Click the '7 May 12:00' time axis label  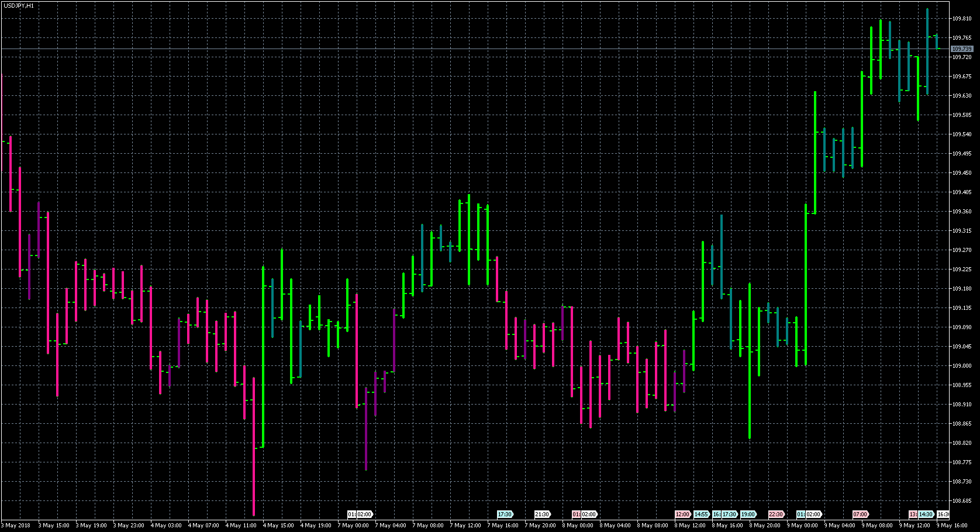[x=465, y=526]
